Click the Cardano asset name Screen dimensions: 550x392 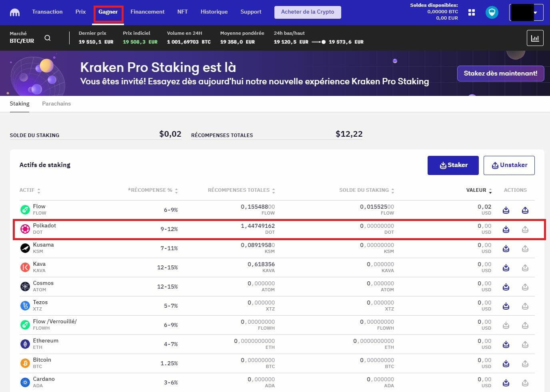click(x=44, y=379)
